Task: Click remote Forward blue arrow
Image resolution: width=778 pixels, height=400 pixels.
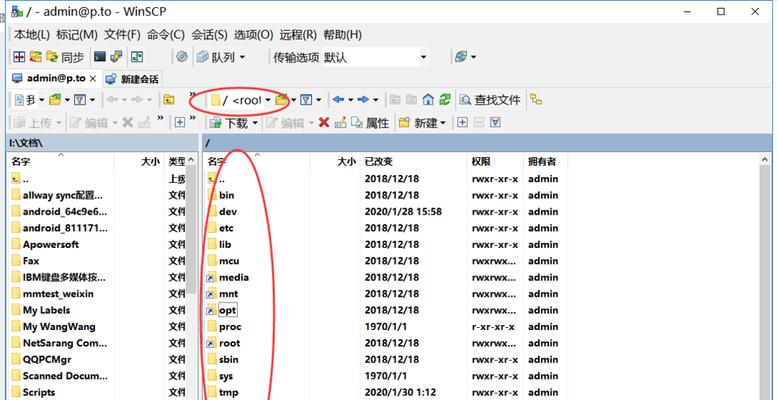Action: click(363, 100)
